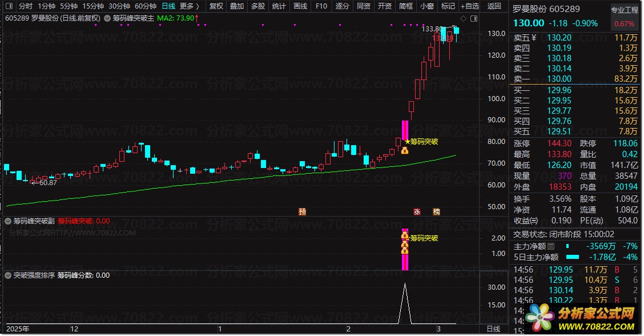Viewport: 644px width, 336px height.
Task: Select the 日线 daily period tab
Action: click(168, 6)
